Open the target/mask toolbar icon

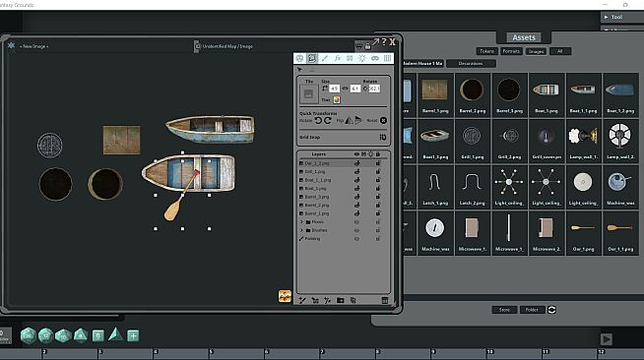pos(299,59)
